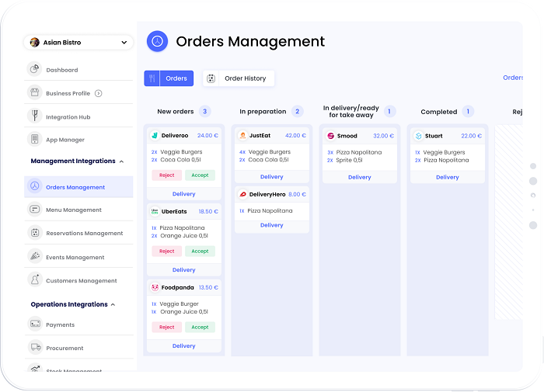The image size is (544, 392).
Task: Open Customers Management icon
Action: (34, 280)
